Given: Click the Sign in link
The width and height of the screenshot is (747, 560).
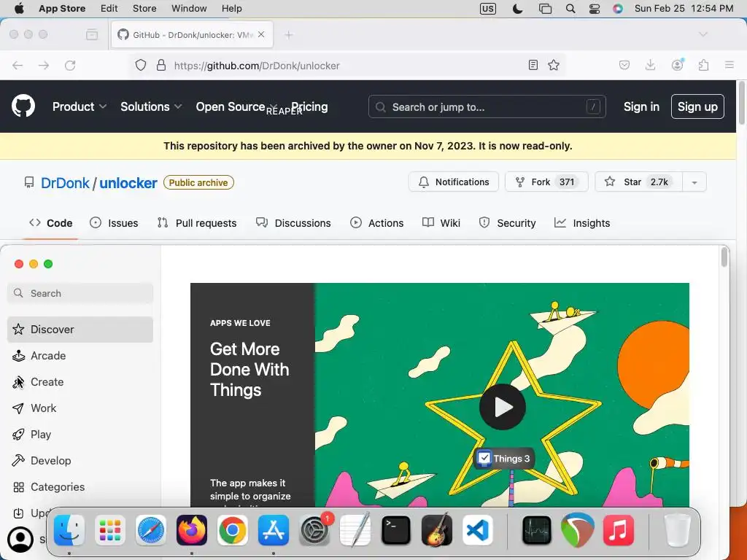Looking at the screenshot, I should coord(641,106).
